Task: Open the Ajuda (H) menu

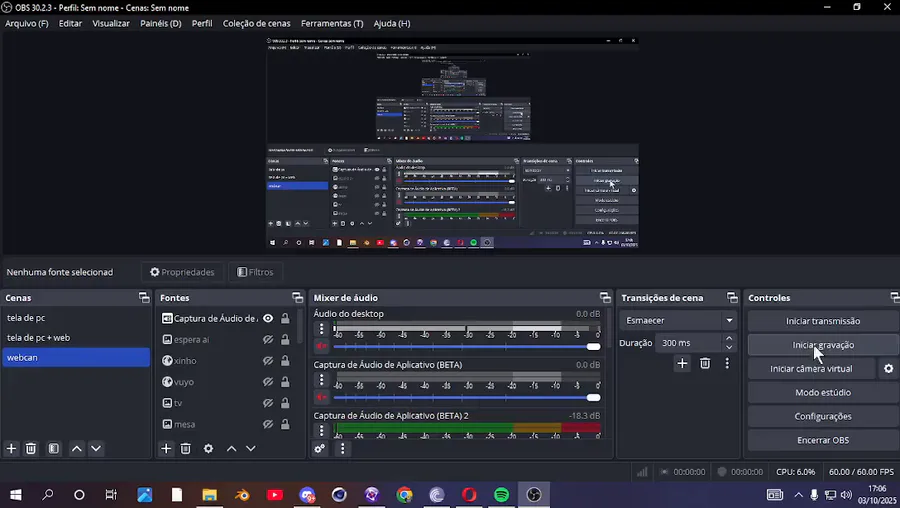Action: coord(392,24)
